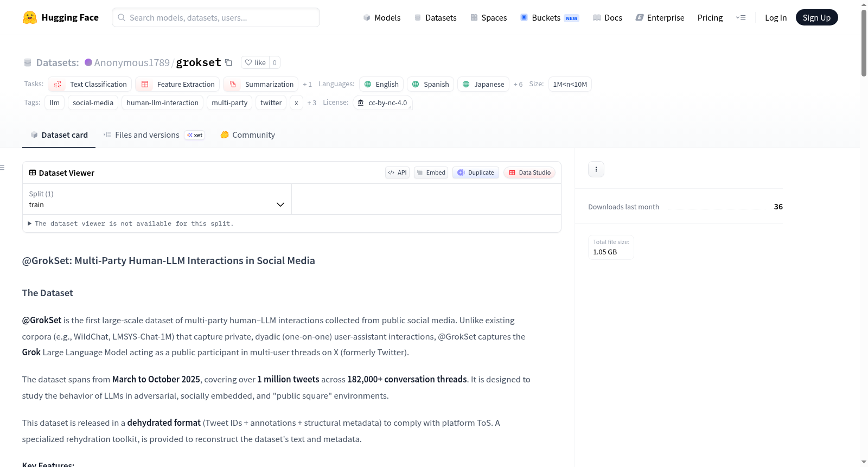
Task: Select the 1M<n<10M size tag
Action: pos(570,84)
